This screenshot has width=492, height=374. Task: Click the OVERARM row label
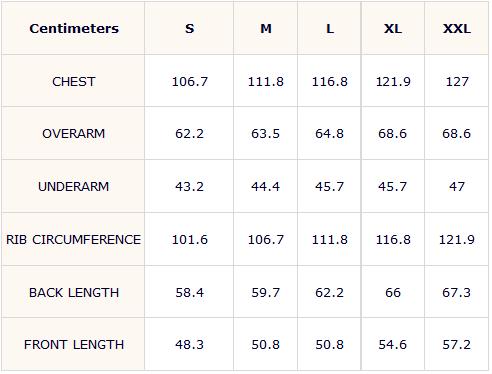[74, 134]
